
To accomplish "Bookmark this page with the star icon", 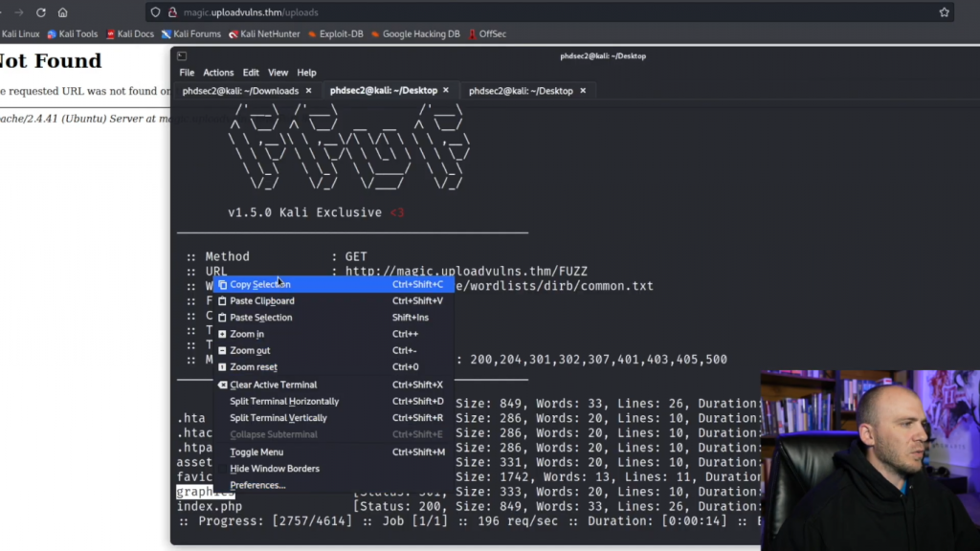I will point(944,12).
